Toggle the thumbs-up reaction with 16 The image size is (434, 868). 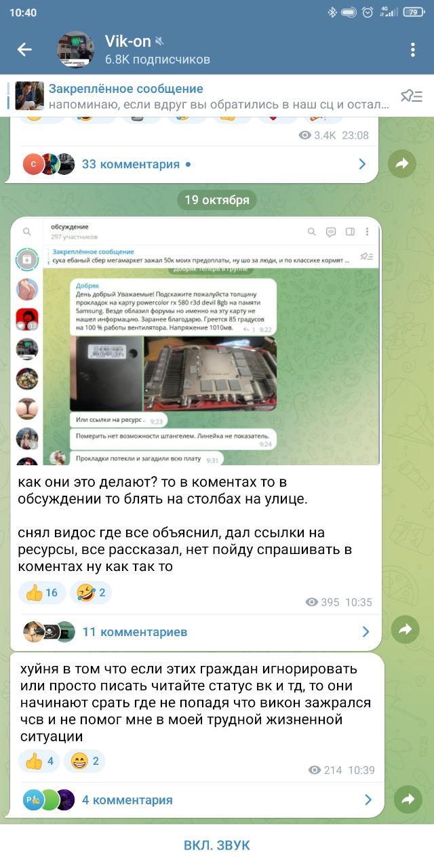click(42, 593)
